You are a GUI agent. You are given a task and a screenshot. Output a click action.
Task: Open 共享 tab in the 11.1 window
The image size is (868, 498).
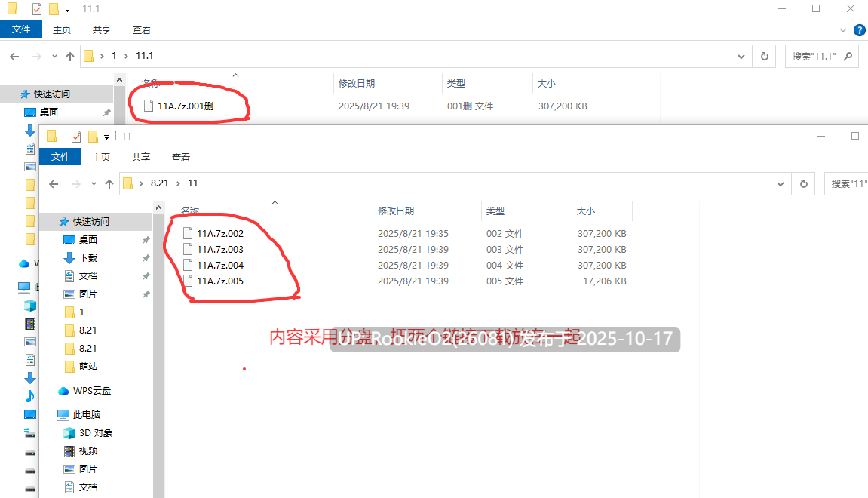click(x=101, y=30)
